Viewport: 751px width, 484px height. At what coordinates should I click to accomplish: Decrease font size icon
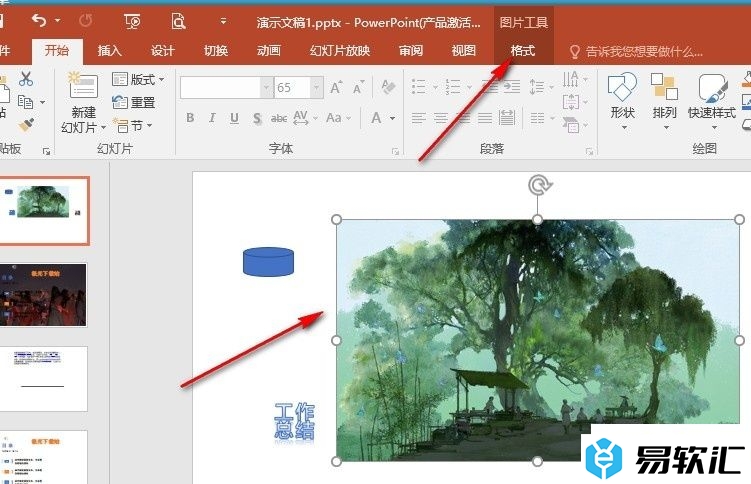coord(358,87)
